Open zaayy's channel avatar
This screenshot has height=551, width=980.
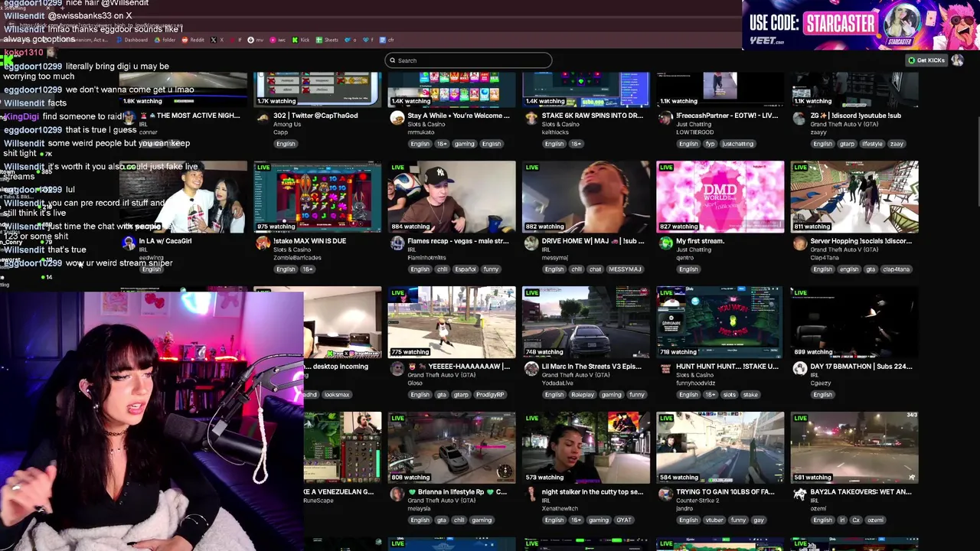point(799,117)
